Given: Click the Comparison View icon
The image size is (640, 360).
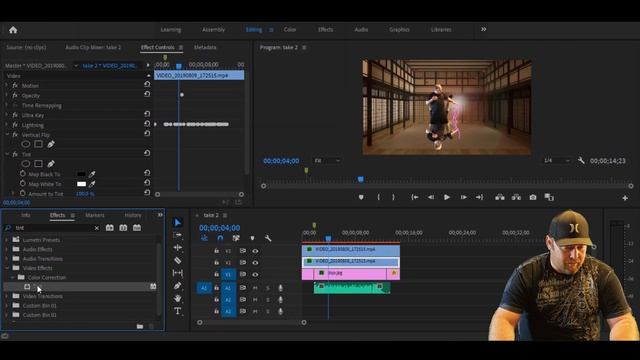Looking at the screenshot, I should coord(549,198).
